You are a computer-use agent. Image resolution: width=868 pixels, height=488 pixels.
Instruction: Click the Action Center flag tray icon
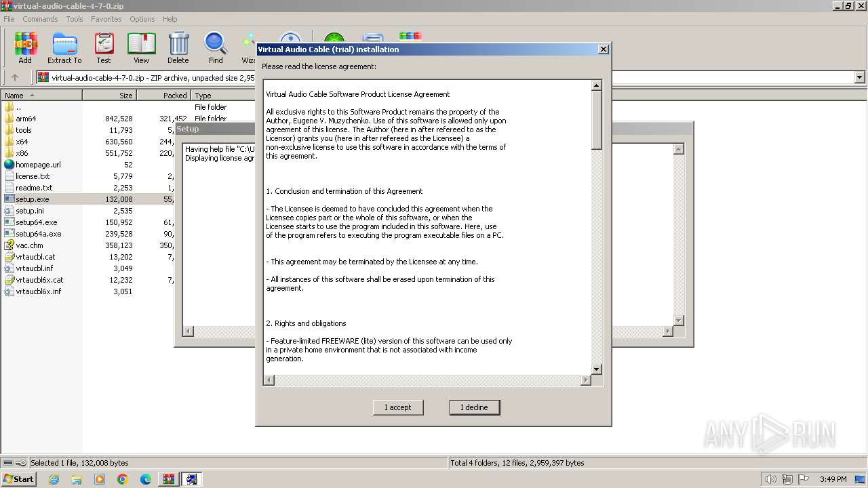coord(803,479)
